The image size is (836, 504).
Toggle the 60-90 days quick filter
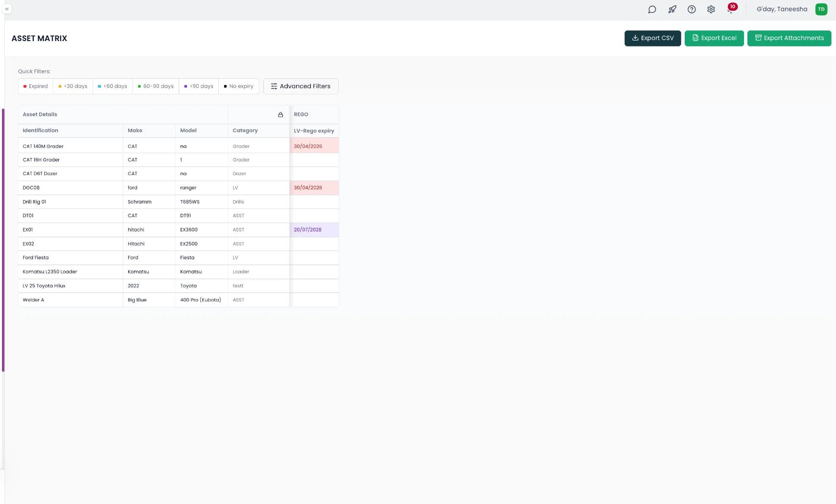coord(156,86)
